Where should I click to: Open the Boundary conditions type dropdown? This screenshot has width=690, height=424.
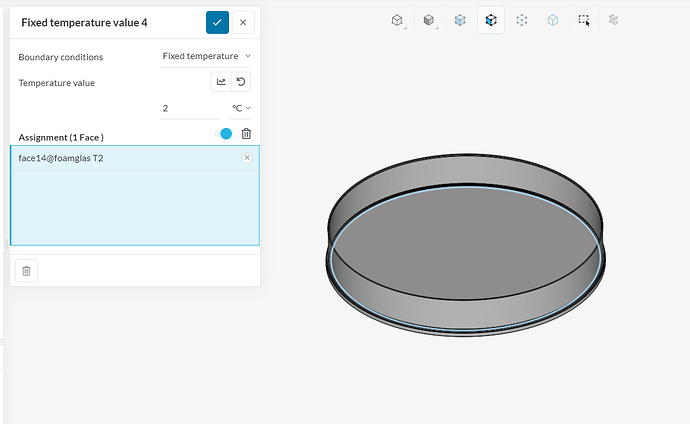click(207, 57)
